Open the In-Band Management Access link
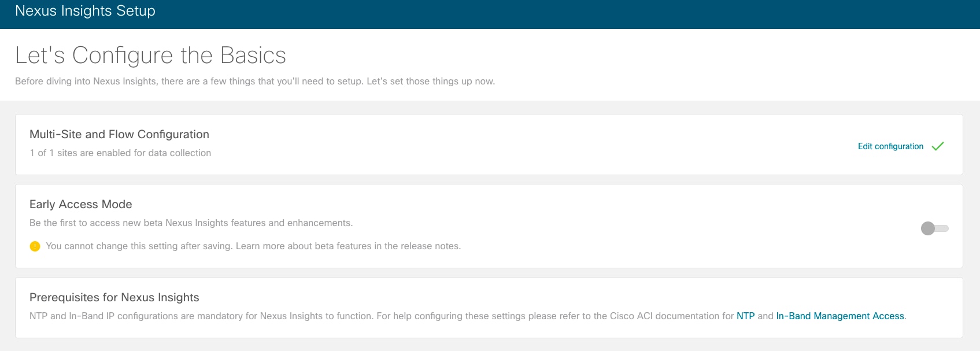The height and width of the screenshot is (351, 980). pos(840,316)
